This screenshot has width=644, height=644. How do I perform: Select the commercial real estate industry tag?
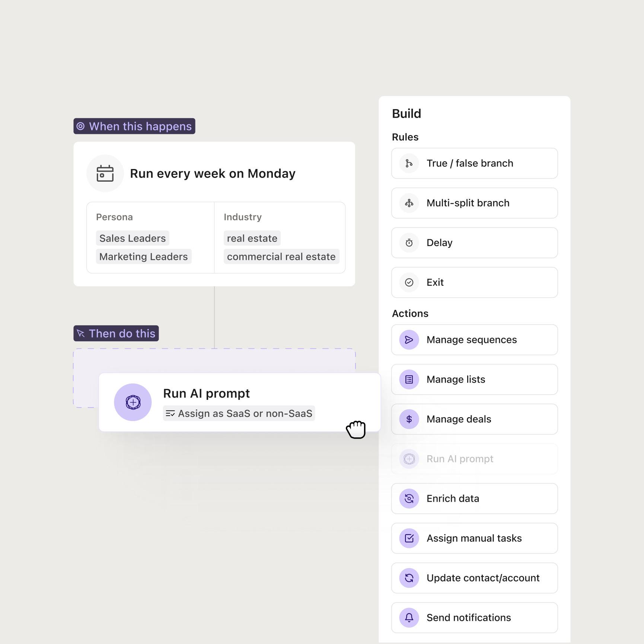tap(281, 256)
